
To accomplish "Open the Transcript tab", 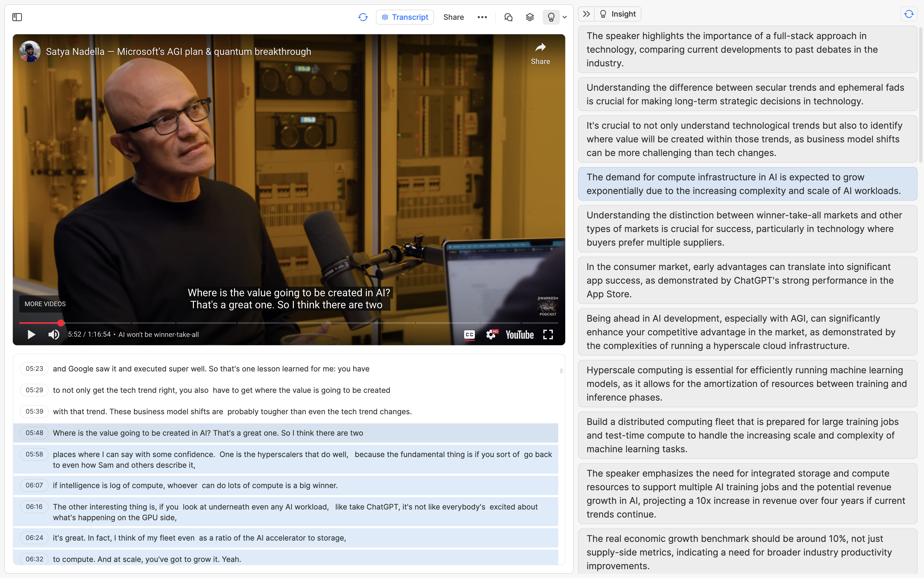I will 405,17.
